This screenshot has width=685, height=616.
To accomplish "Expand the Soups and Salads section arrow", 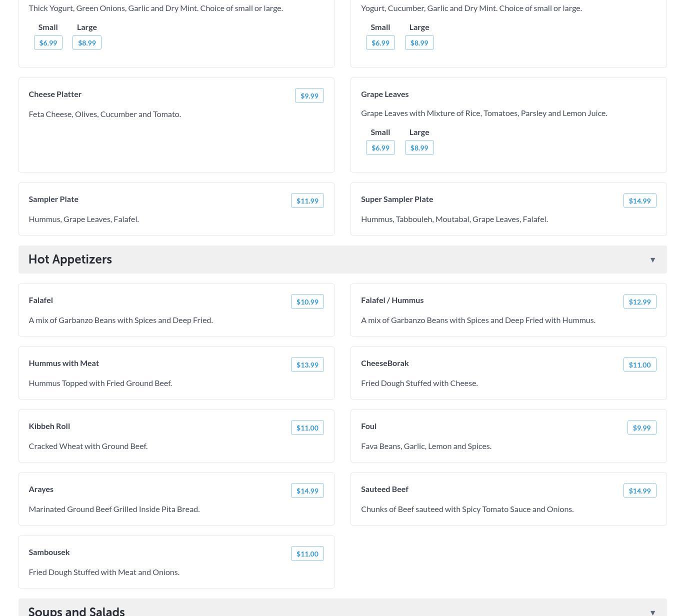I will click(652, 612).
